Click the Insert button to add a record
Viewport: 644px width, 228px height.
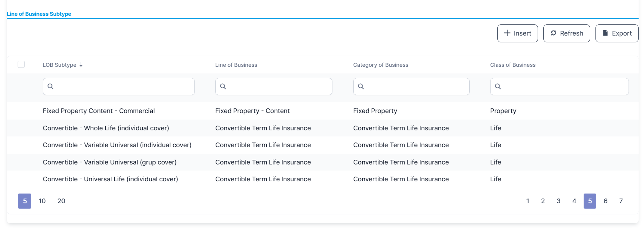517,33
